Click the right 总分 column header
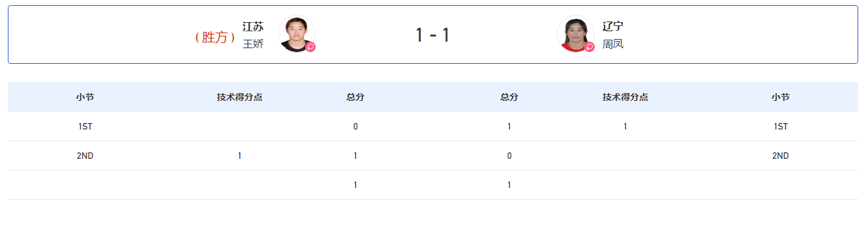Screen dimensions: 868x235 tap(509, 97)
